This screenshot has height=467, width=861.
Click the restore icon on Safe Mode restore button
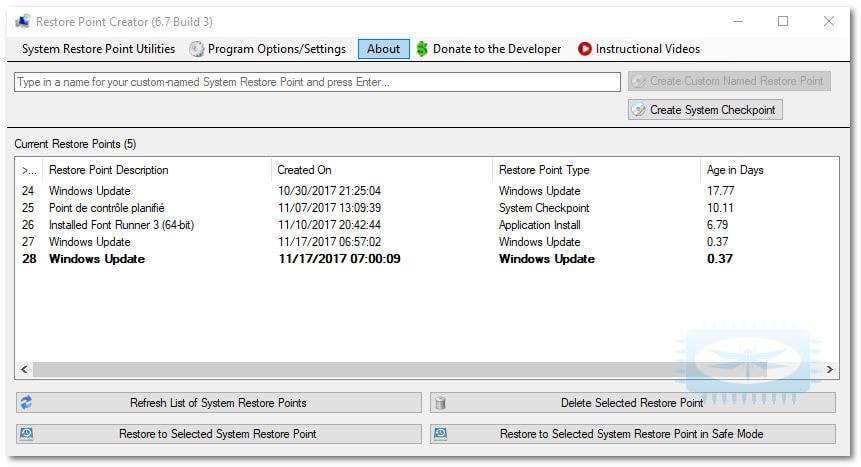[x=440, y=433]
